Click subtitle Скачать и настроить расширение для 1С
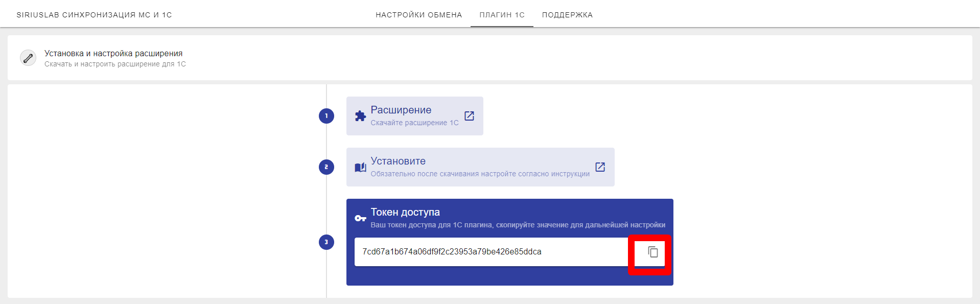 115,64
